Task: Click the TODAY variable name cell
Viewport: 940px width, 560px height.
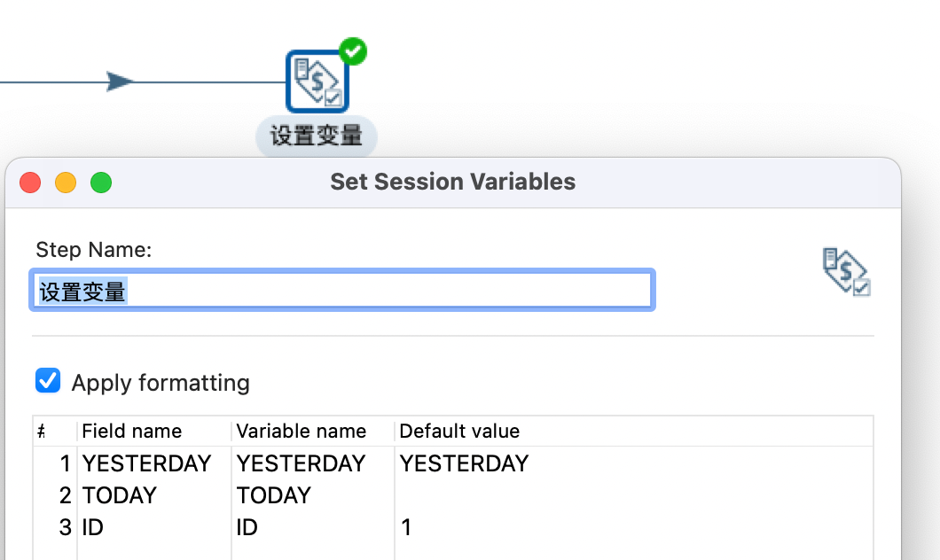Action: pos(274,495)
